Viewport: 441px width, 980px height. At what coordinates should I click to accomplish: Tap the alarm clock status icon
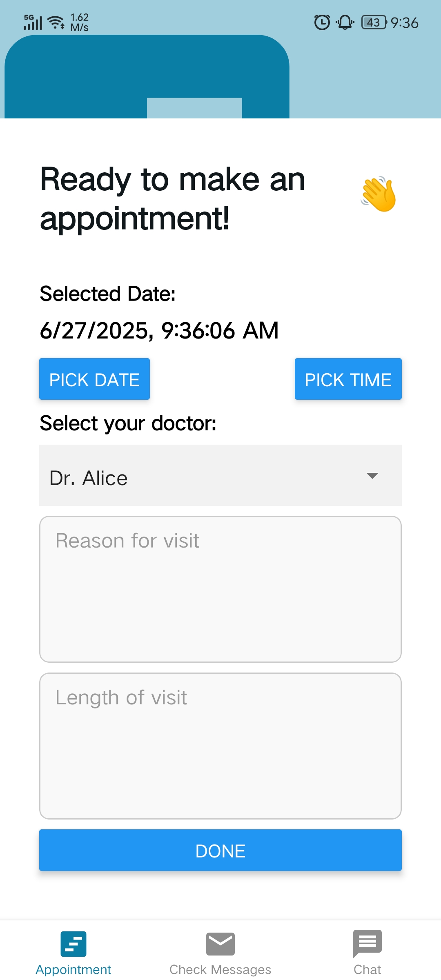[322, 22]
